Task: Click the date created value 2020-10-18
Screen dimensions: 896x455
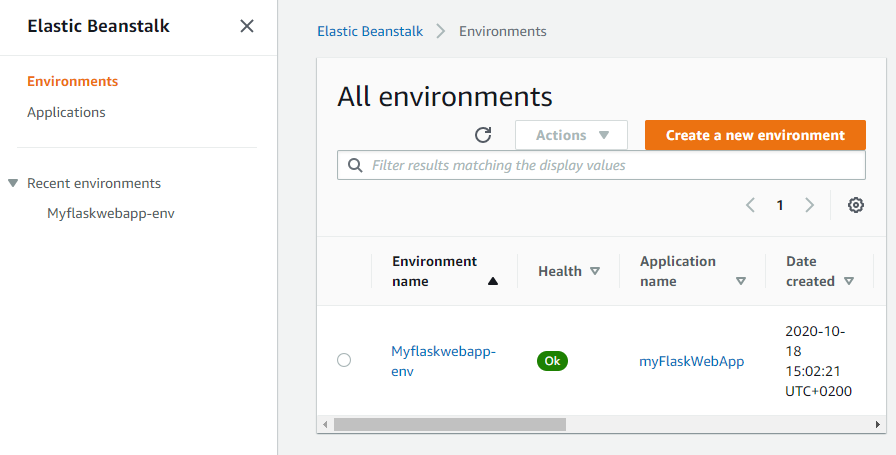Action: 818,361
